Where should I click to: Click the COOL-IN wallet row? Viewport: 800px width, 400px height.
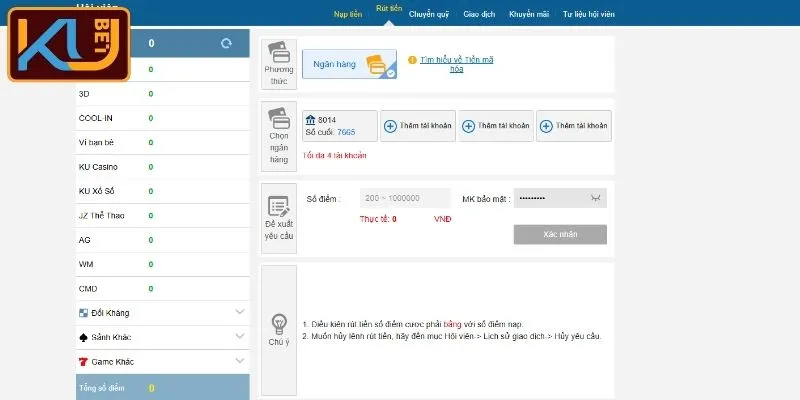coord(163,118)
